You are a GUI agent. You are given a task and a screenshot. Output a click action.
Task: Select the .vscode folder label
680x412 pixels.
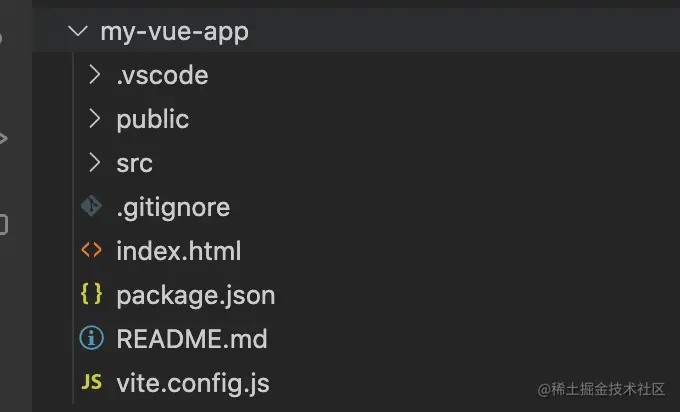click(x=162, y=75)
